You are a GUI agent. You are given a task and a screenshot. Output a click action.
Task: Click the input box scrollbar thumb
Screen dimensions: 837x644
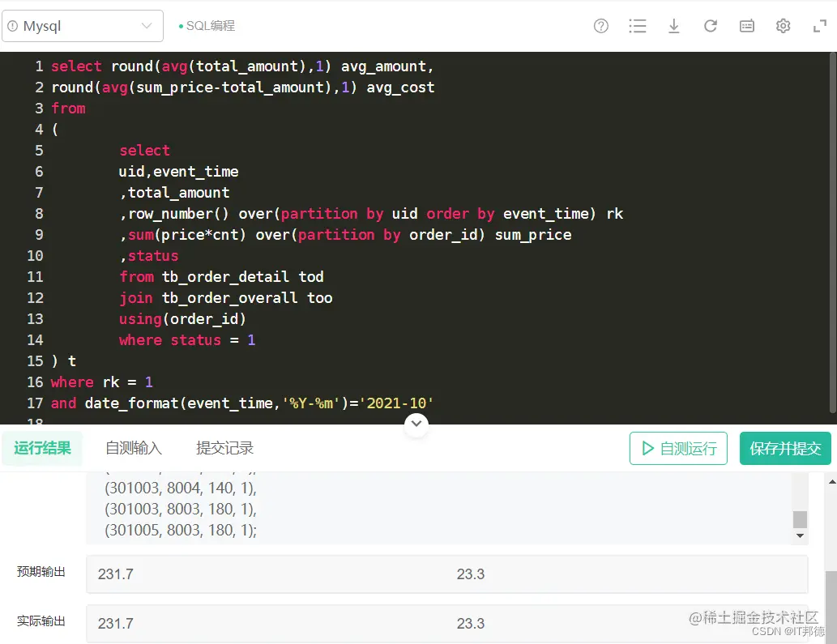click(800, 519)
